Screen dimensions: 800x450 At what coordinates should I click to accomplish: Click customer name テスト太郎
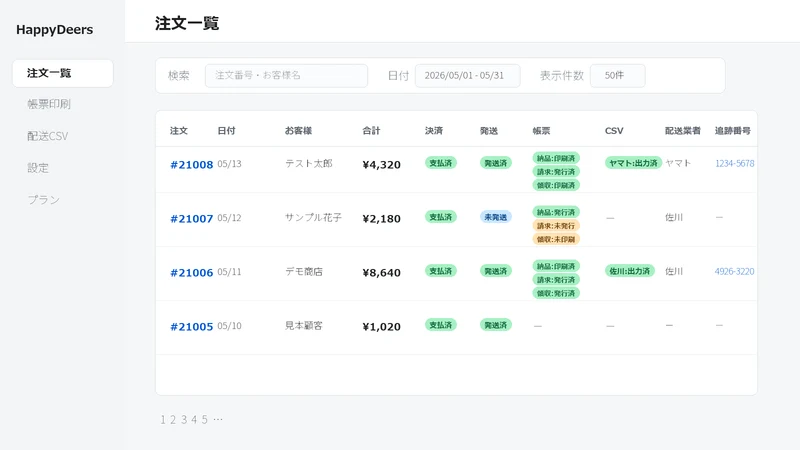(309, 164)
